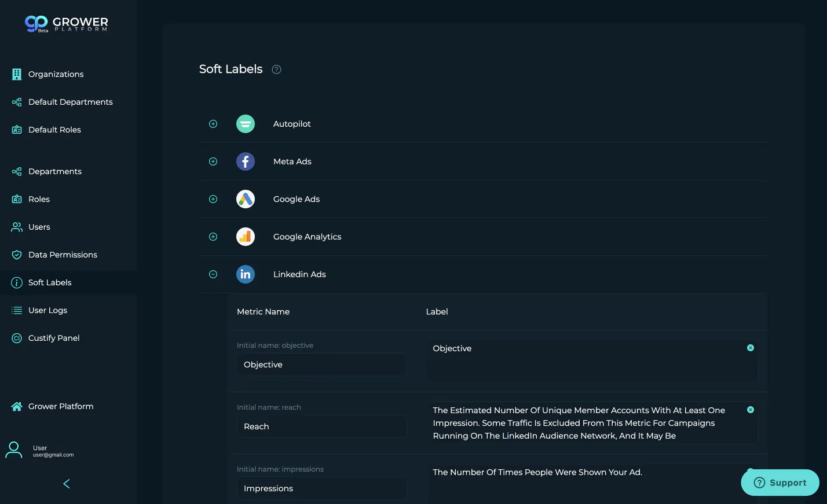Open the Support chat button
This screenshot has width=827, height=504.
pyautogui.click(x=780, y=483)
